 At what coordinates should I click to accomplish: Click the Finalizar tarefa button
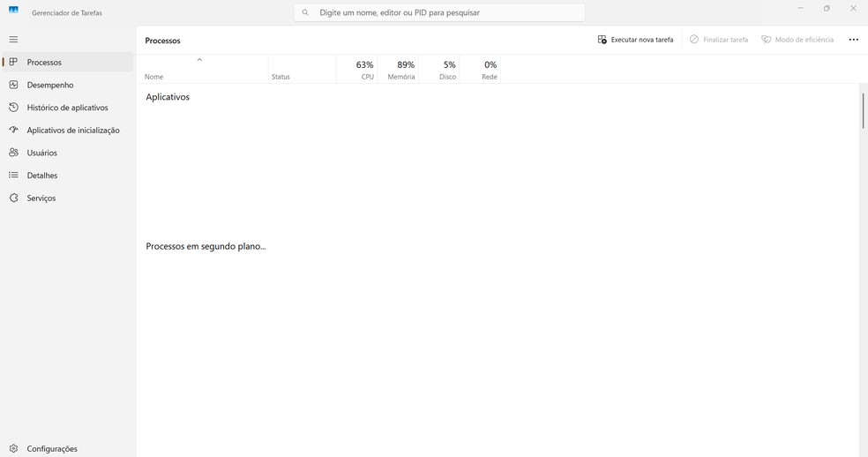(x=719, y=40)
